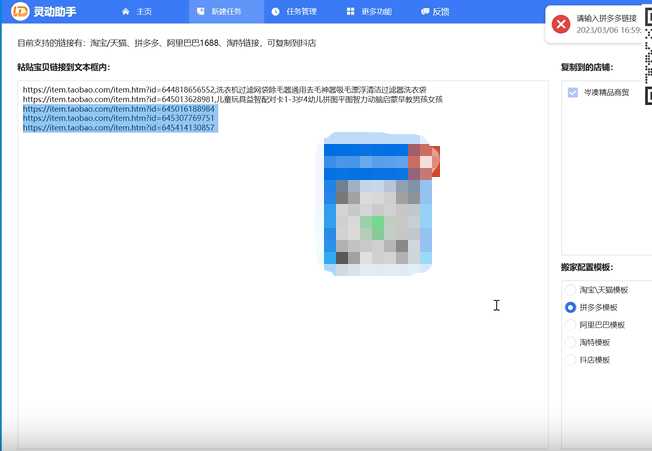652x451 pixels.
Task: Open the 任务管理 tab
Action: tap(301, 12)
